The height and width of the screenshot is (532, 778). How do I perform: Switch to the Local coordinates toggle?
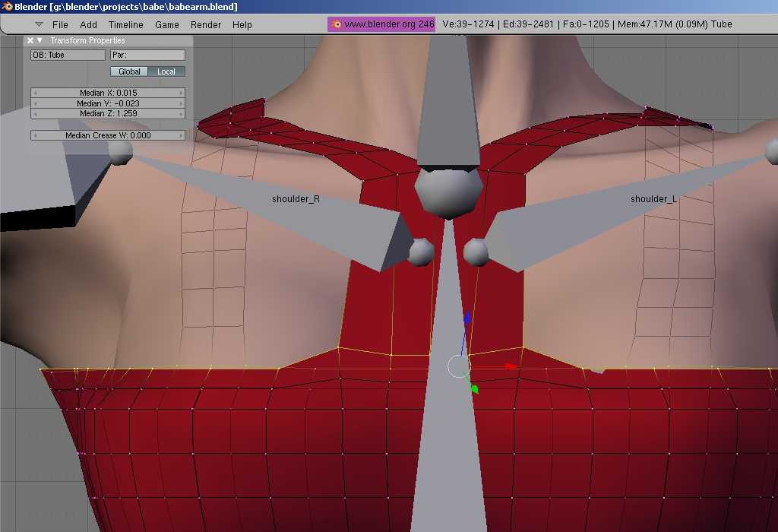pyautogui.click(x=166, y=71)
